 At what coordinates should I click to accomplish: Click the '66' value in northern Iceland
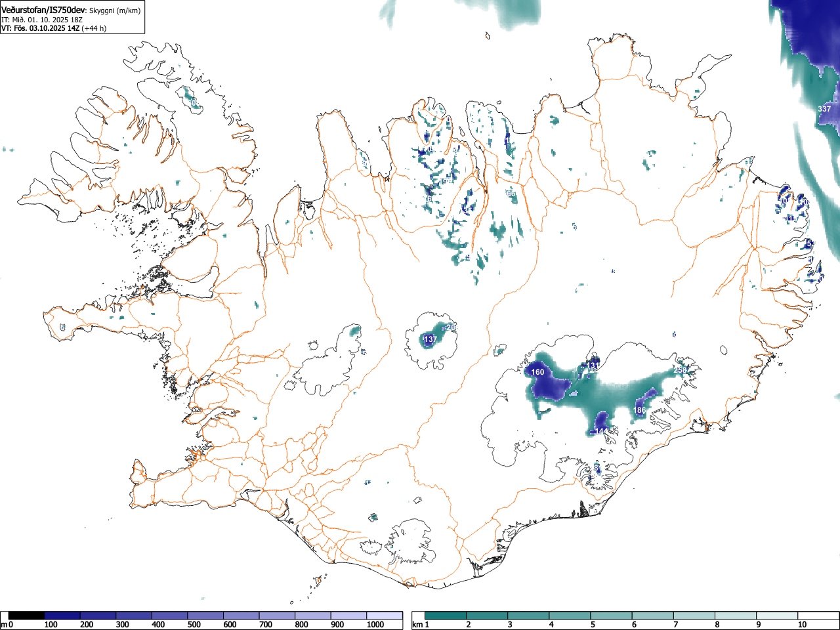(x=511, y=194)
